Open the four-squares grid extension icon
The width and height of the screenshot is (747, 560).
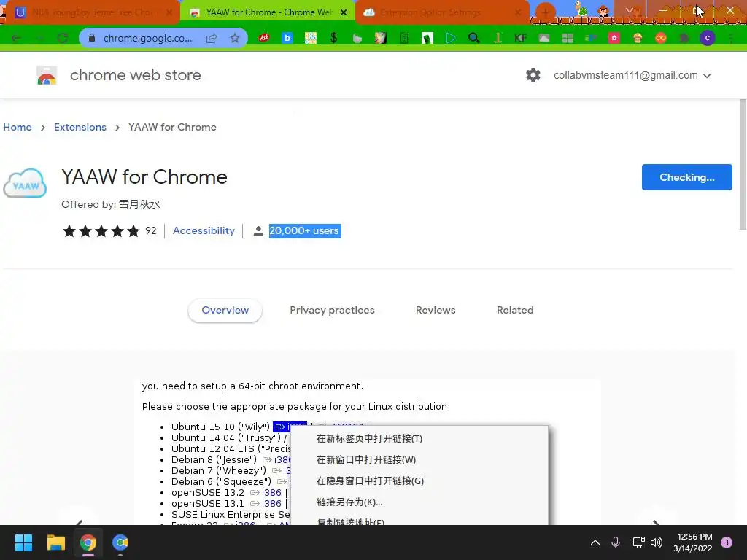coord(567,38)
